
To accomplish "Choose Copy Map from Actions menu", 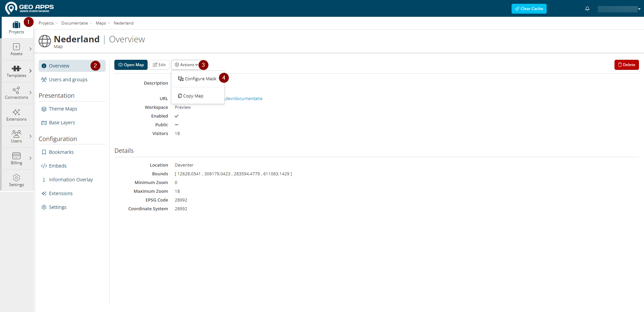I will 191,96.
